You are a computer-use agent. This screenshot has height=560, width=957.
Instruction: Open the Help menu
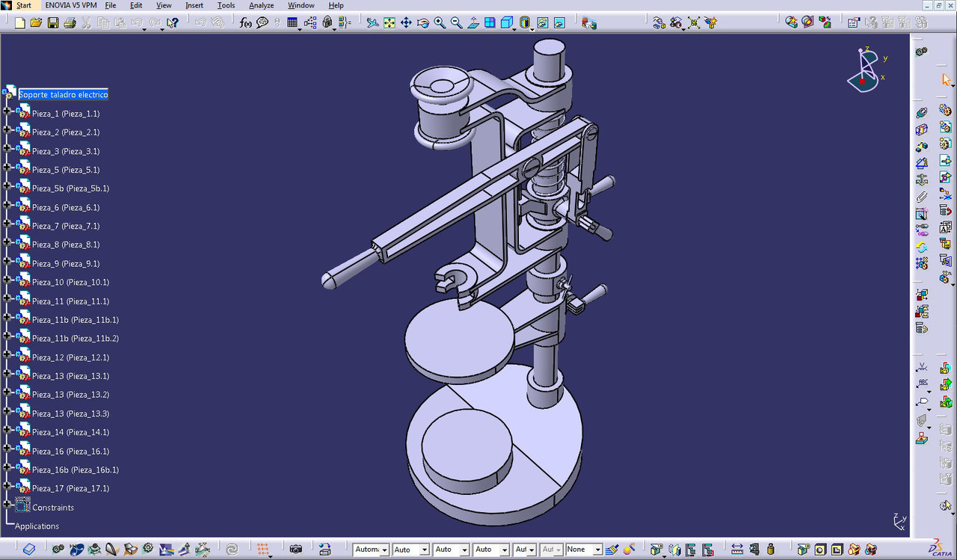click(x=336, y=5)
